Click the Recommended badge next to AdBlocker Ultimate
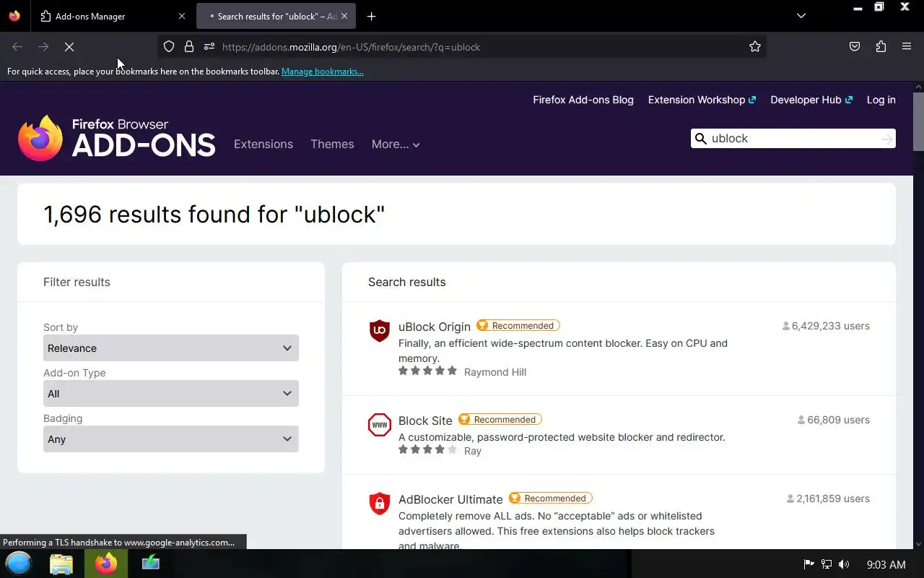Viewport: 924px width, 578px height. point(550,499)
